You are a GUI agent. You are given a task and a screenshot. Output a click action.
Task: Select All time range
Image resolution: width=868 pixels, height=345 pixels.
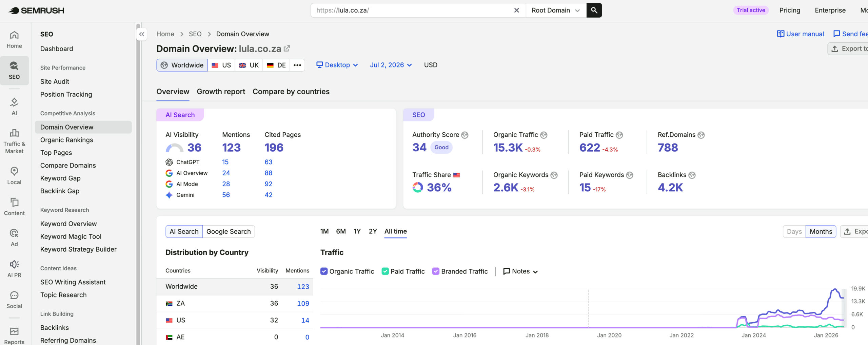tap(395, 231)
